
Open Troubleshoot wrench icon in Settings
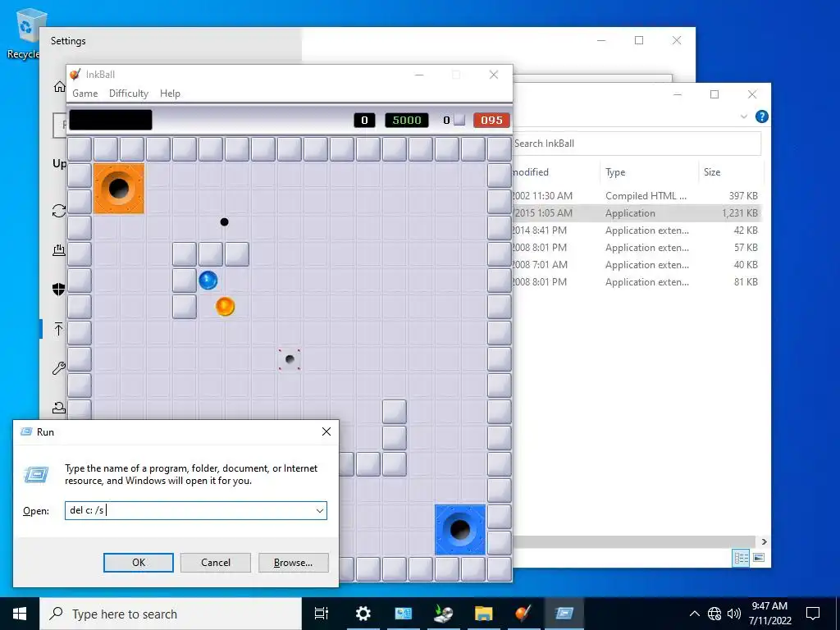pos(59,368)
